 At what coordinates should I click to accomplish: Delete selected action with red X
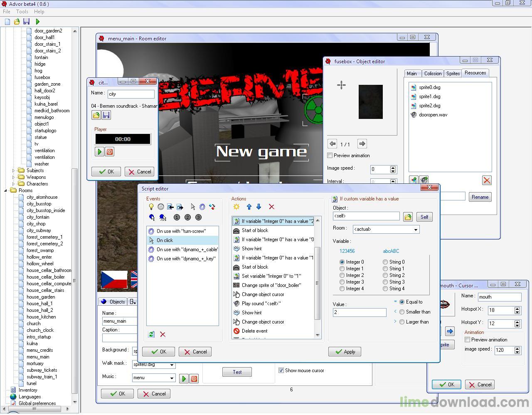coord(271,207)
